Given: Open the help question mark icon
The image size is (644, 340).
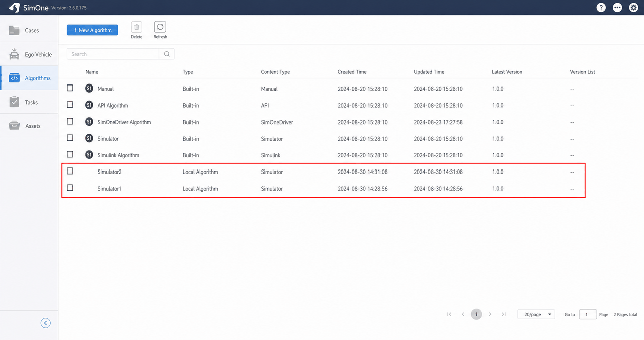Looking at the screenshot, I should [x=601, y=8].
